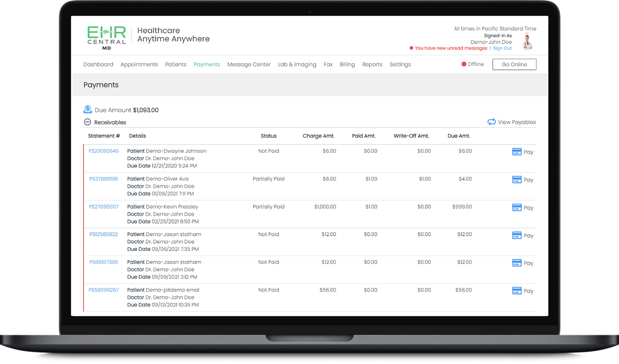The height and width of the screenshot is (364, 619).
Task: Click the card icon for Demo-pitdemo emal
Action: pyautogui.click(x=517, y=291)
